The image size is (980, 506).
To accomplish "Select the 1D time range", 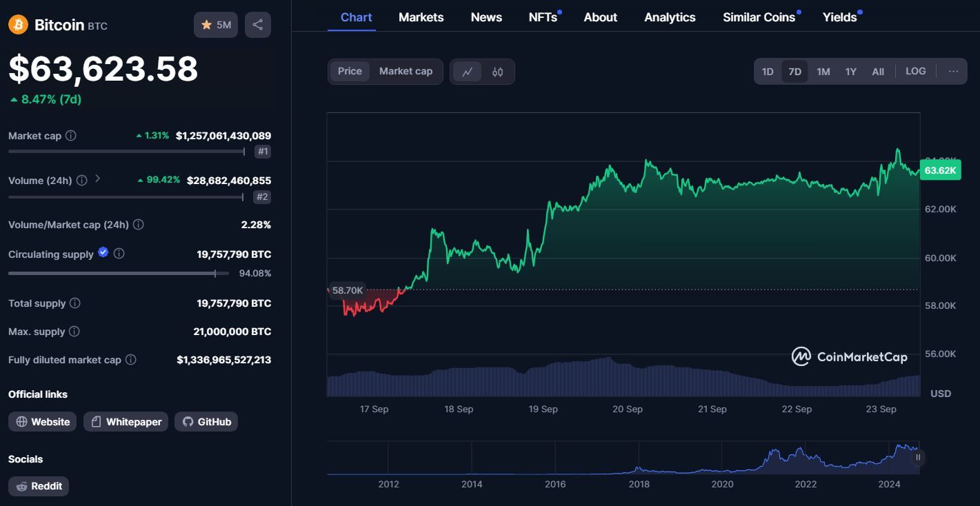I will pyautogui.click(x=768, y=72).
